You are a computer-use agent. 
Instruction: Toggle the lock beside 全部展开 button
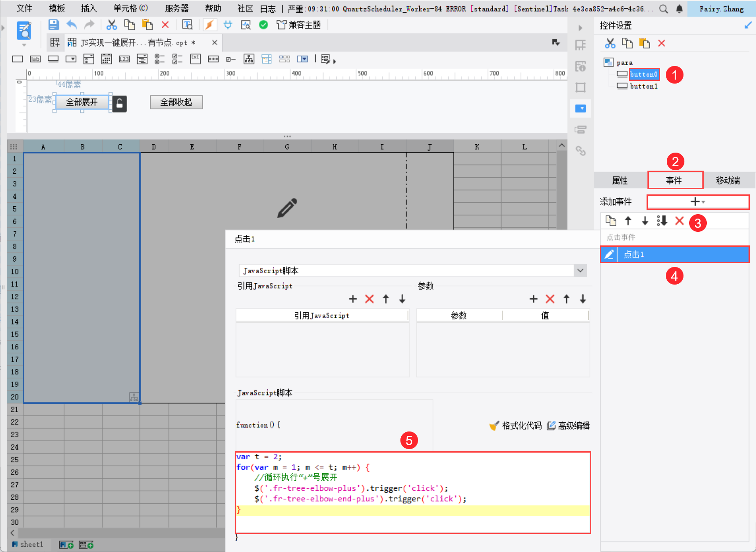tap(120, 104)
